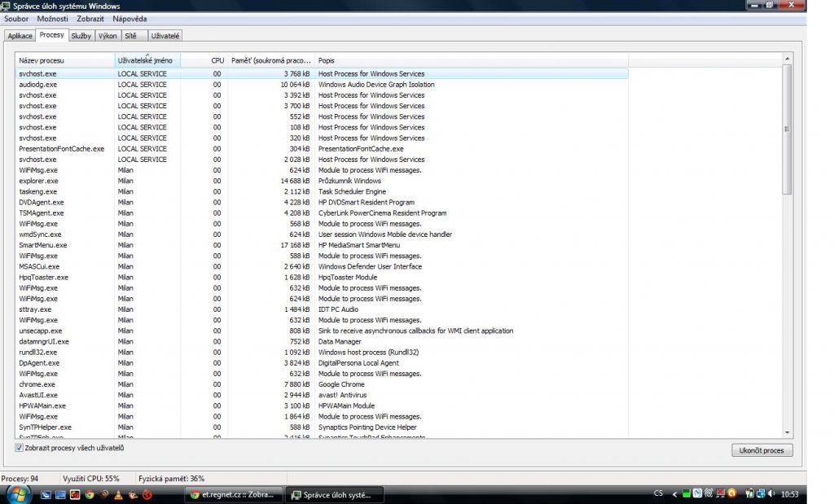The height and width of the screenshot is (504, 834).
Task: Open the fingerprint DigitalPersona tray icon
Action: point(709,493)
